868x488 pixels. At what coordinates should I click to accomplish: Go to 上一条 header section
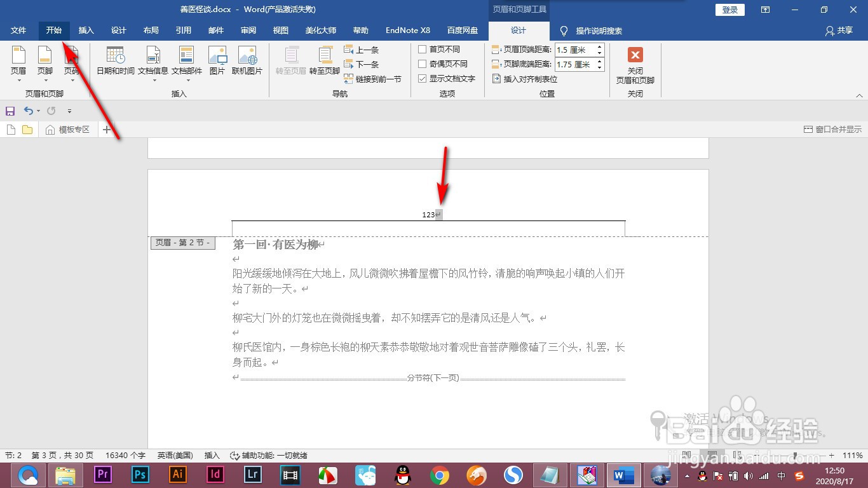click(362, 50)
